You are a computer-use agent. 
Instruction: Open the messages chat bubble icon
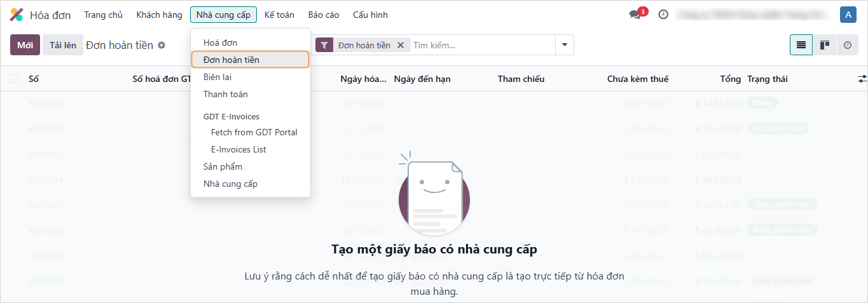pos(635,15)
